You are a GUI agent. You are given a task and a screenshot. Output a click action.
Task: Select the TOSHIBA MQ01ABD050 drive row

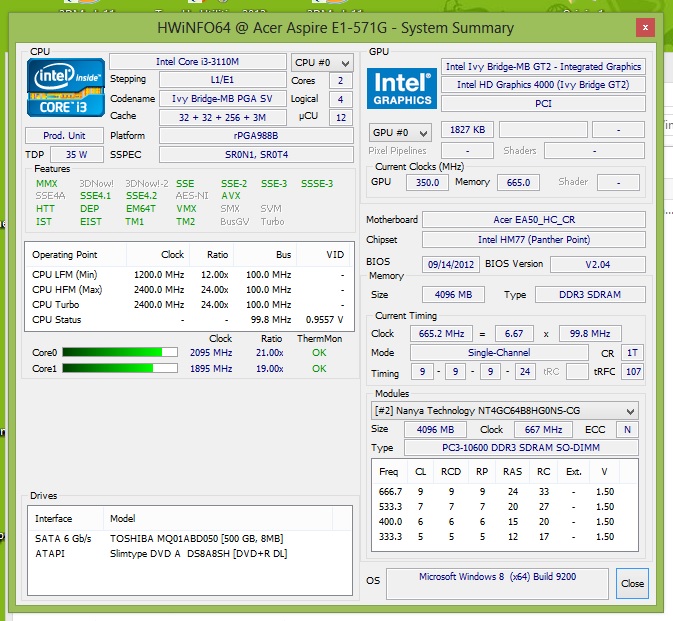190,539
